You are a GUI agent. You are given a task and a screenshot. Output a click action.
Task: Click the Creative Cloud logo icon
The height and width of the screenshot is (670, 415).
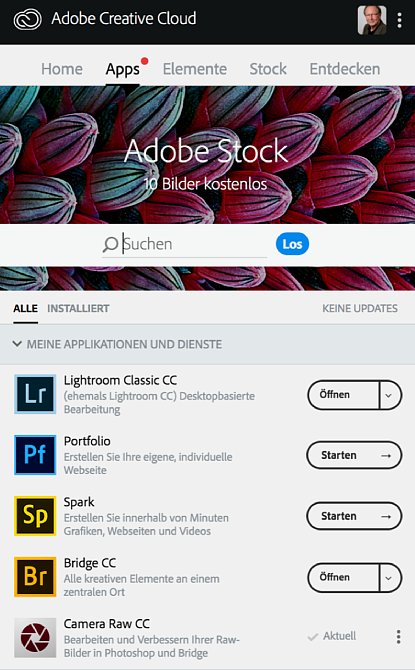27,19
